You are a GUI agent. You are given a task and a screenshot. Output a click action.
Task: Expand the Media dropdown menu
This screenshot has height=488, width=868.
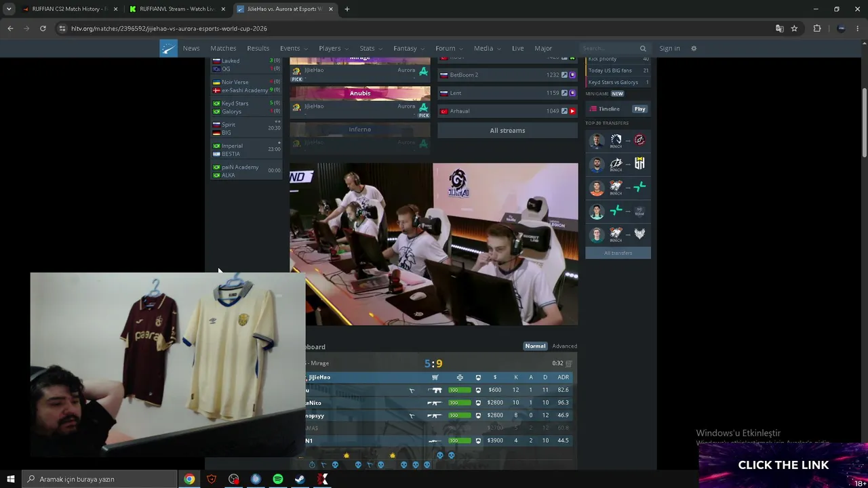(x=488, y=48)
